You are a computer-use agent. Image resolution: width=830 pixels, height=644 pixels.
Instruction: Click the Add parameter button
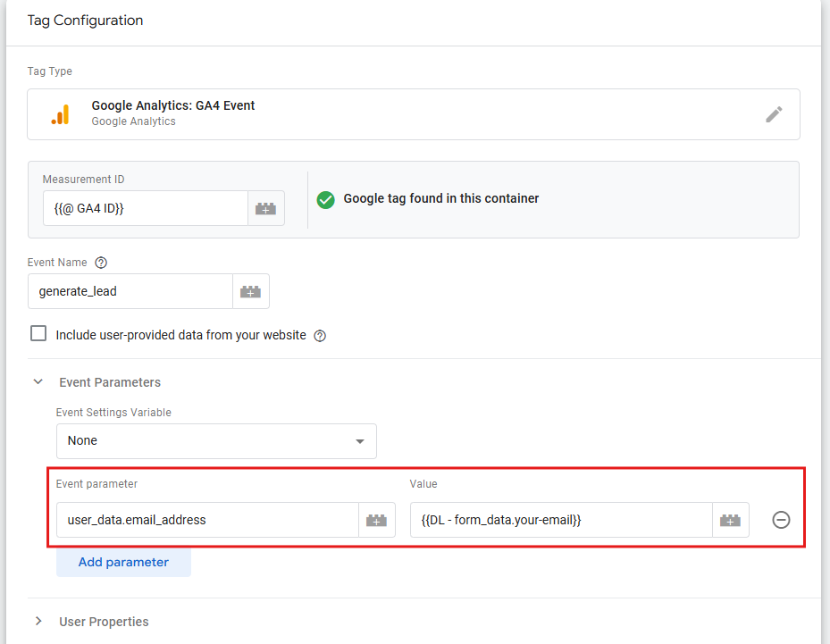click(x=123, y=562)
